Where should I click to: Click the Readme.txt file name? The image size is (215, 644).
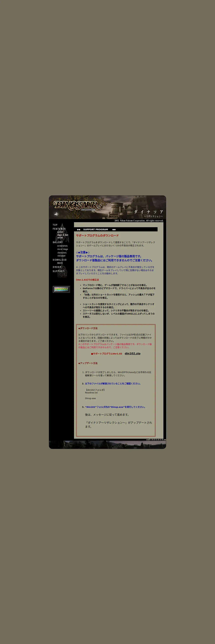tap(91, 393)
